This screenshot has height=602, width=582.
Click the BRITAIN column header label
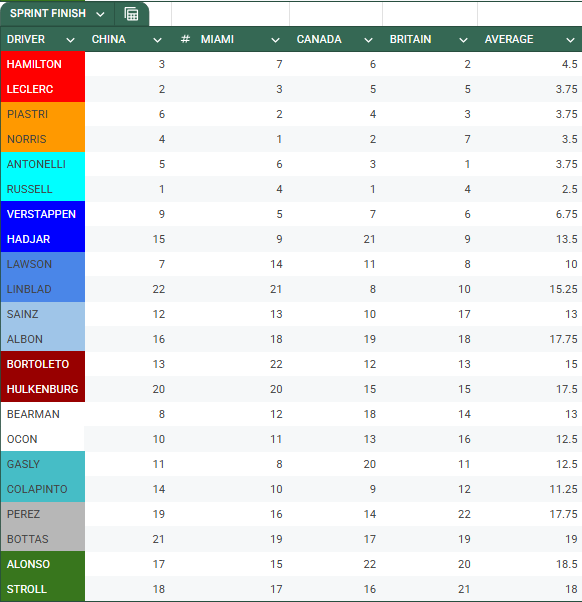pos(410,39)
